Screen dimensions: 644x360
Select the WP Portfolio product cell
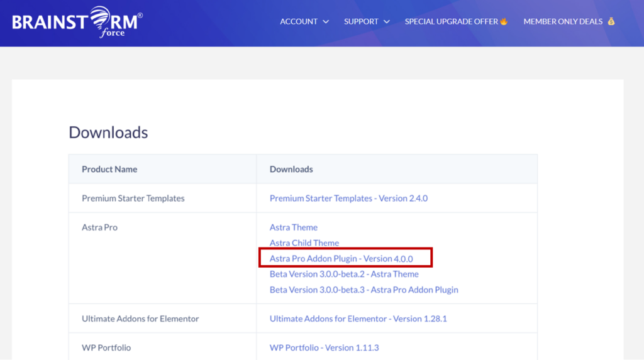[163, 347]
